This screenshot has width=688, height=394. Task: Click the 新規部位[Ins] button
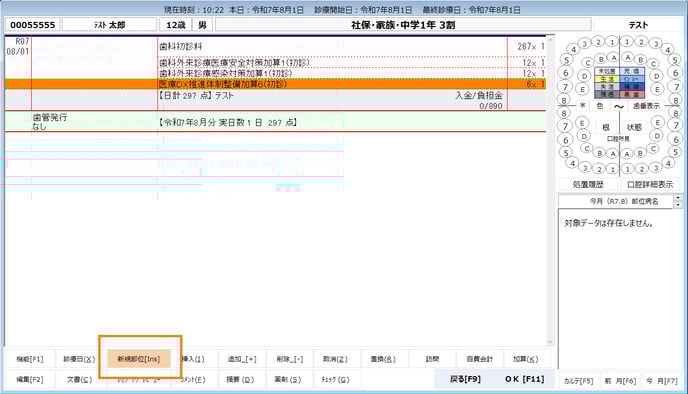pos(139,359)
